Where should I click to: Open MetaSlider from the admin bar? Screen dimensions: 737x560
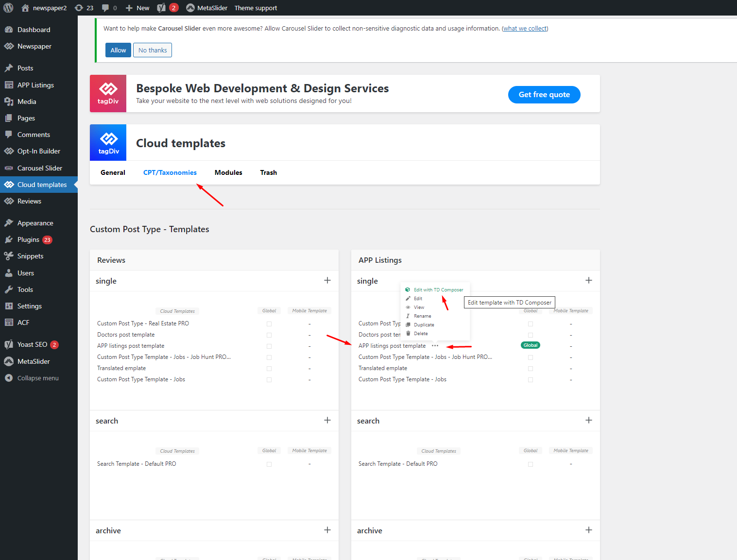tap(206, 8)
